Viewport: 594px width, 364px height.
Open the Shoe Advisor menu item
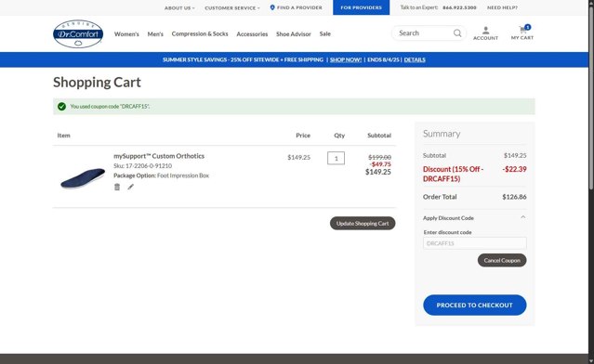(x=294, y=34)
